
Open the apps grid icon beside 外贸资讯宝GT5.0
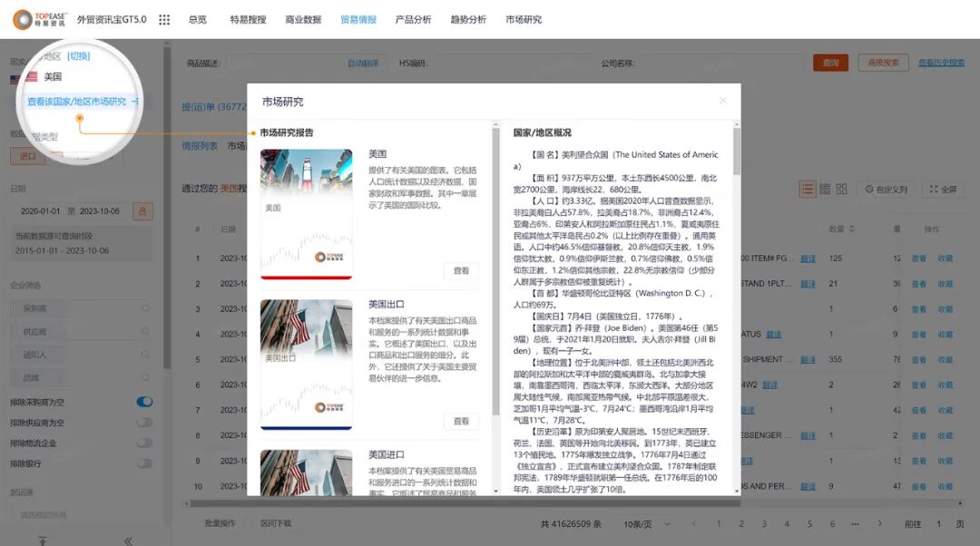click(164, 20)
